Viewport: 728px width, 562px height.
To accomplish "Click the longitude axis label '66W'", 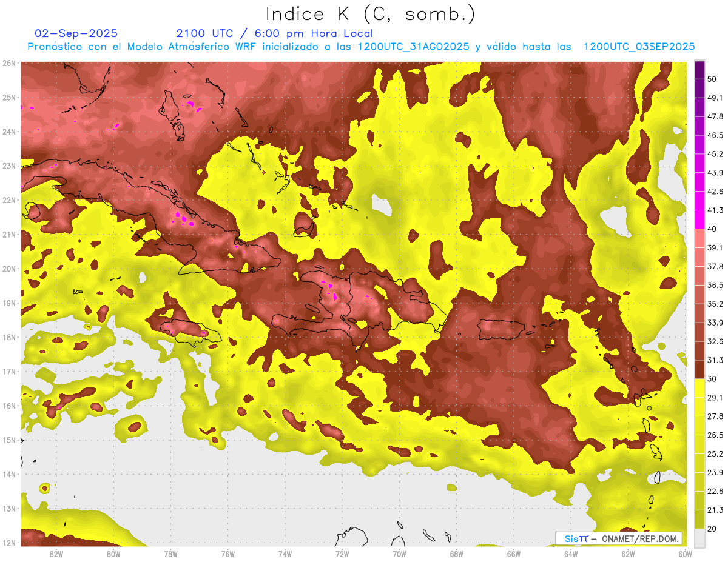I will 513,554.
